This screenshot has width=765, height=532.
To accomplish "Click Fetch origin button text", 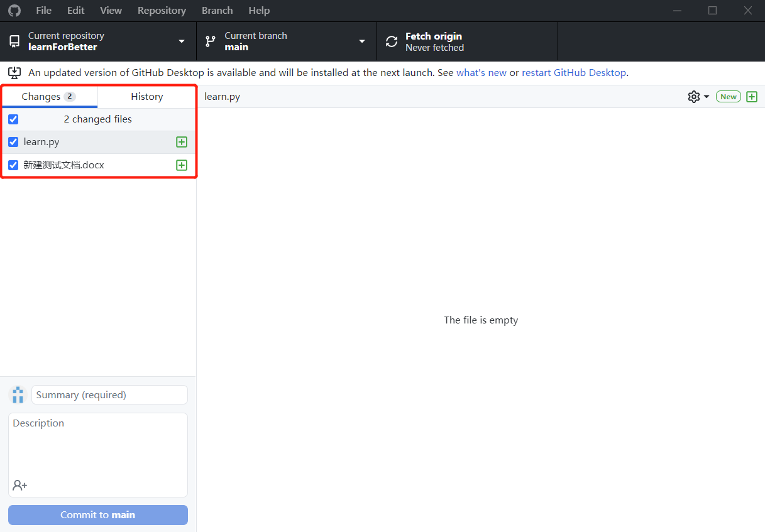I will (434, 36).
